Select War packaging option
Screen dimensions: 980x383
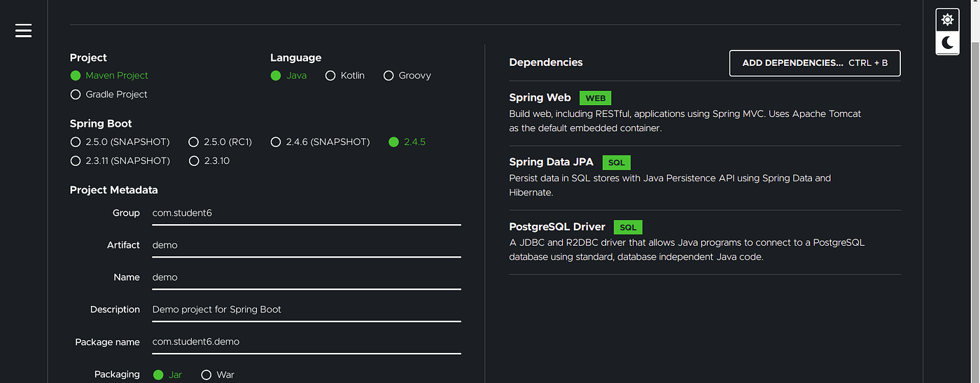pos(218,375)
